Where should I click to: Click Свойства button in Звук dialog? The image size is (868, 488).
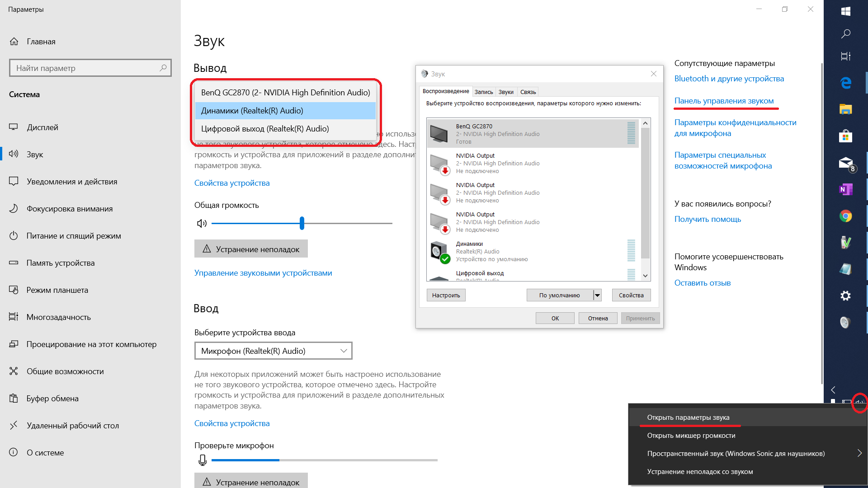(x=631, y=295)
